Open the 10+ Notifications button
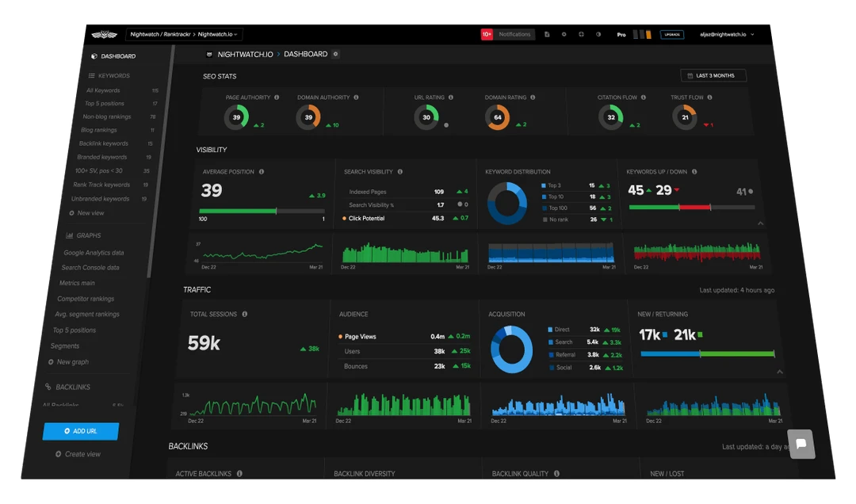Image resolution: width=856 pixels, height=504 pixels. click(508, 34)
